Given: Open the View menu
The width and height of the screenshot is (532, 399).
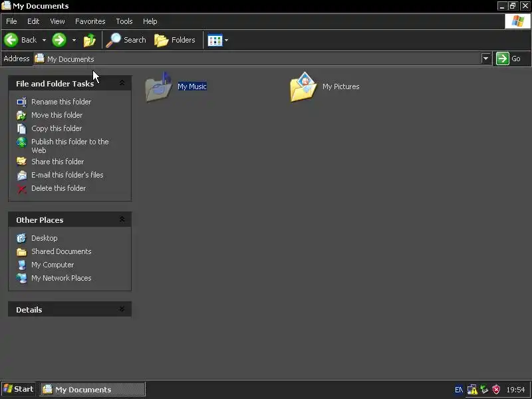Looking at the screenshot, I should click(x=57, y=21).
